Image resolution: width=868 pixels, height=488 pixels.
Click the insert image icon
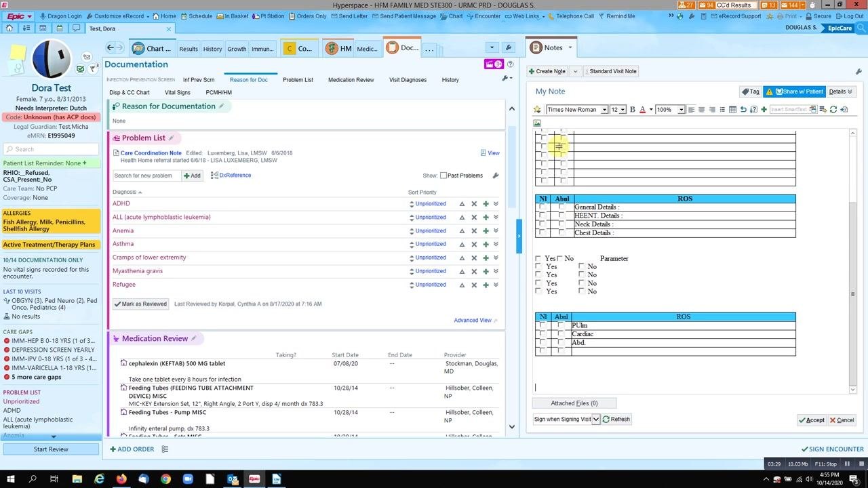click(537, 123)
